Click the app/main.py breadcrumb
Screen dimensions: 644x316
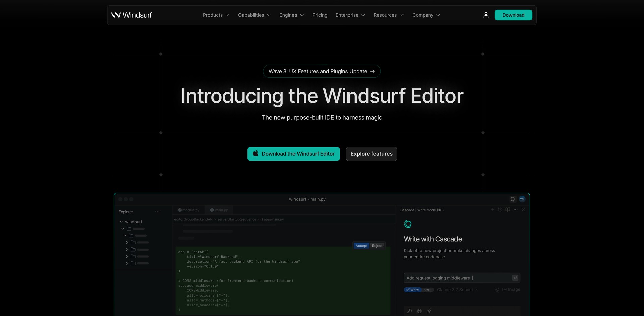[x=272, y=219]
